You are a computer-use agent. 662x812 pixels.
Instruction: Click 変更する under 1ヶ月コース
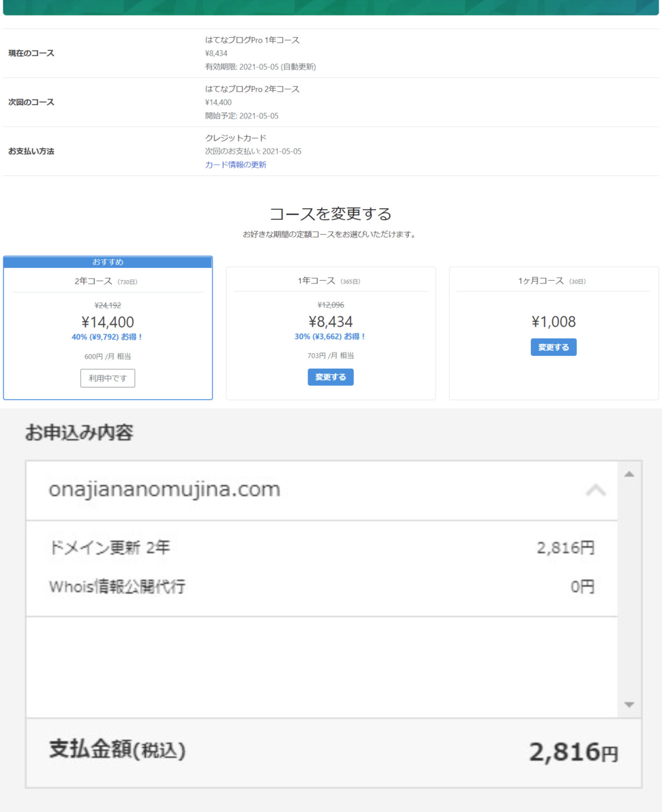554,347
